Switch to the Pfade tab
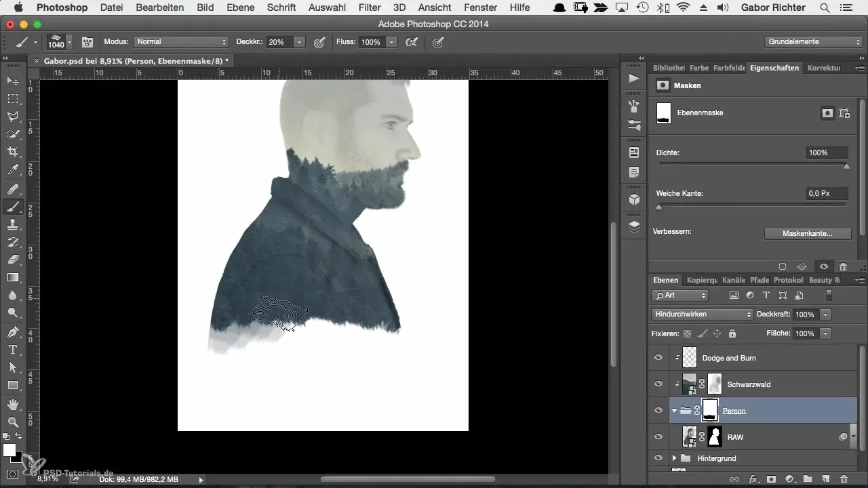 click(759, 280)
